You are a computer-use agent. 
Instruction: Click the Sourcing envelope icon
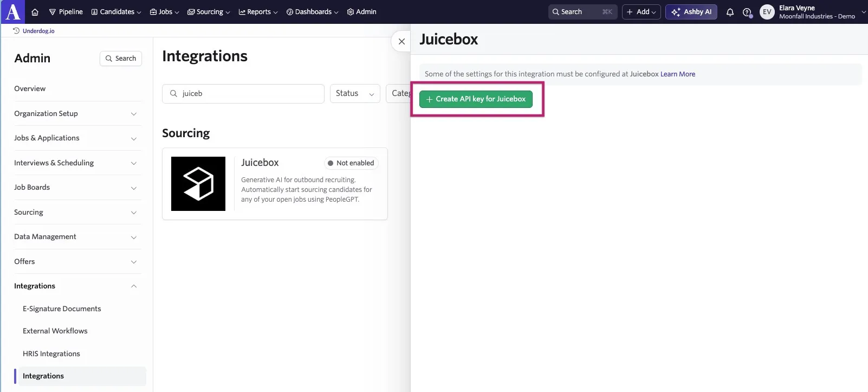[191, 12]
